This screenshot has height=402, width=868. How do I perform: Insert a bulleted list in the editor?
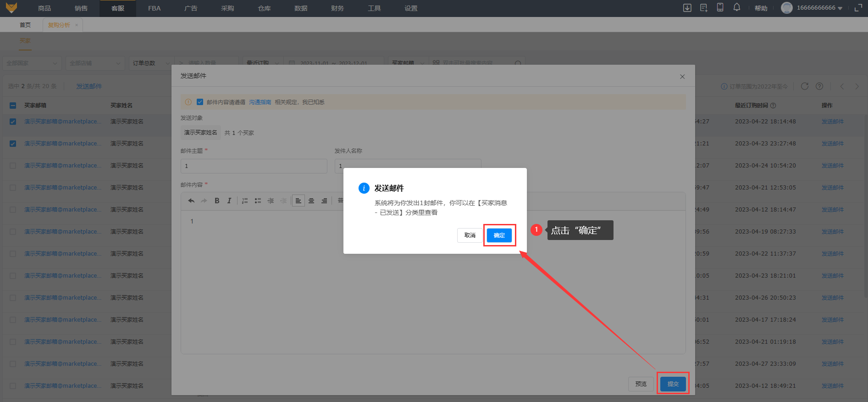258,201
